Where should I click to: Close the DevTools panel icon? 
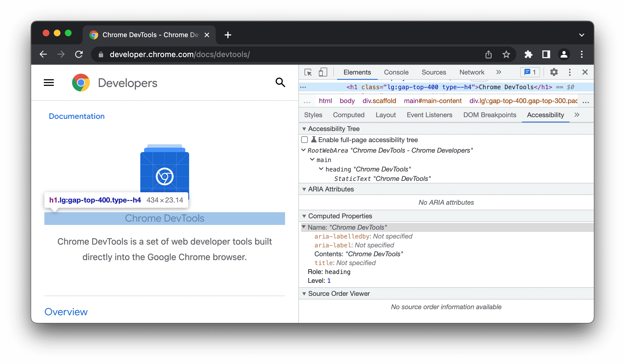[x=585, y=72]
